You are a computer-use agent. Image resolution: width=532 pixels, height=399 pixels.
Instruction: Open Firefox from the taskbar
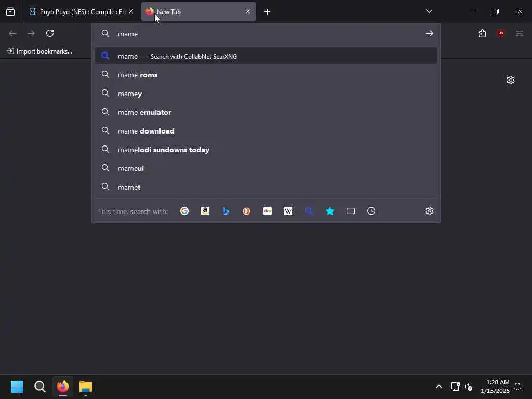(x=63, y=387)
